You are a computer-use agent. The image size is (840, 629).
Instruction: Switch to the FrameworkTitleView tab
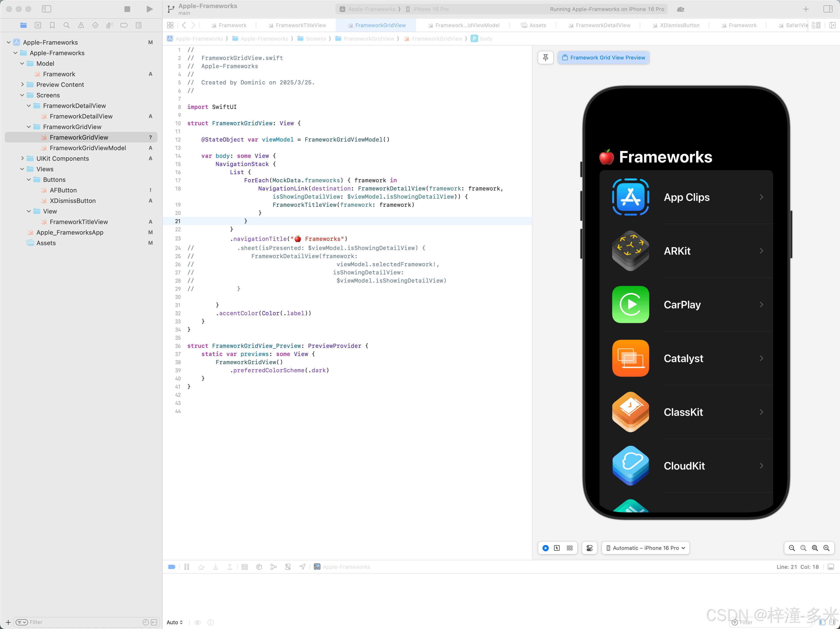297,25
